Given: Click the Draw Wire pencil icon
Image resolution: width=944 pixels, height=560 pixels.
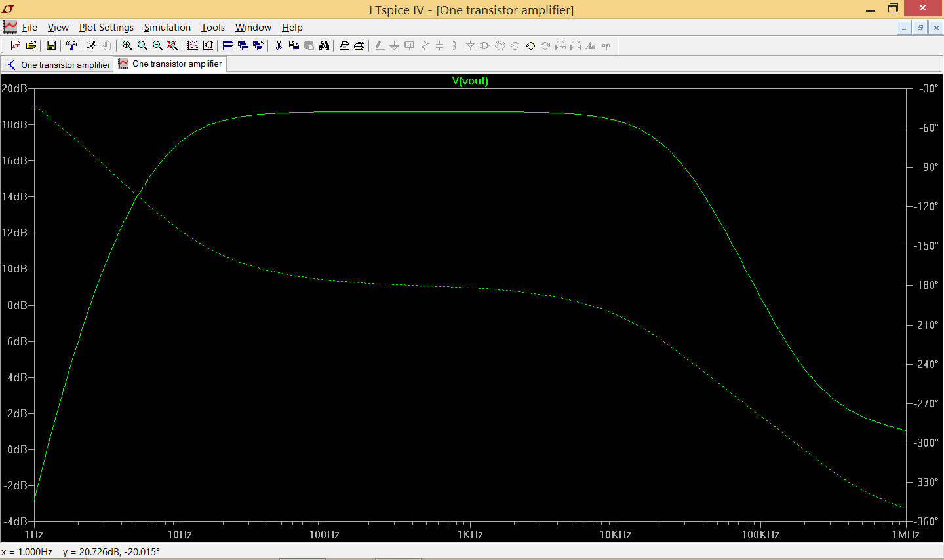Looking at the screenshot, I should pyautogui.click(x=380, y=45).
